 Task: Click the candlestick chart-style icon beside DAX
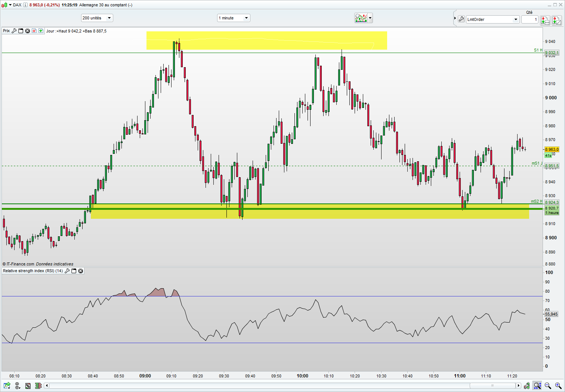[4, 5]
